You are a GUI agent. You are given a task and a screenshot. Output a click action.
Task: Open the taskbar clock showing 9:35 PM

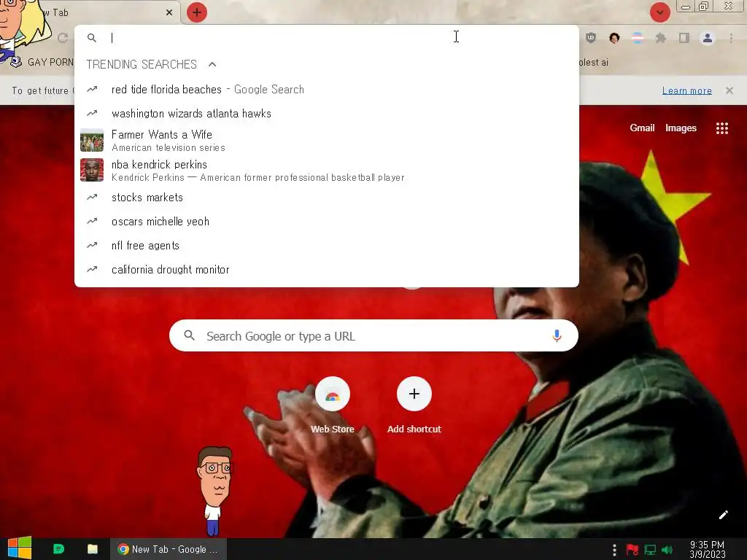point(708,549)
